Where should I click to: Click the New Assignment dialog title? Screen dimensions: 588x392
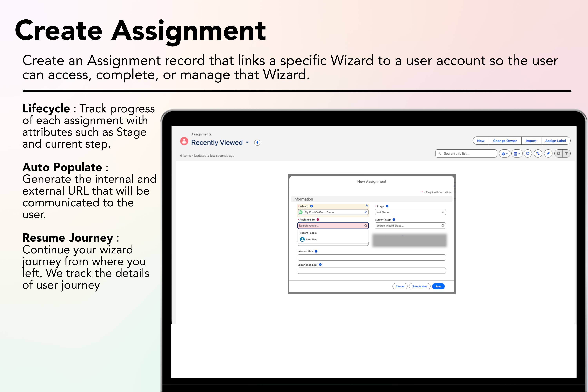(x=371, y=181)
